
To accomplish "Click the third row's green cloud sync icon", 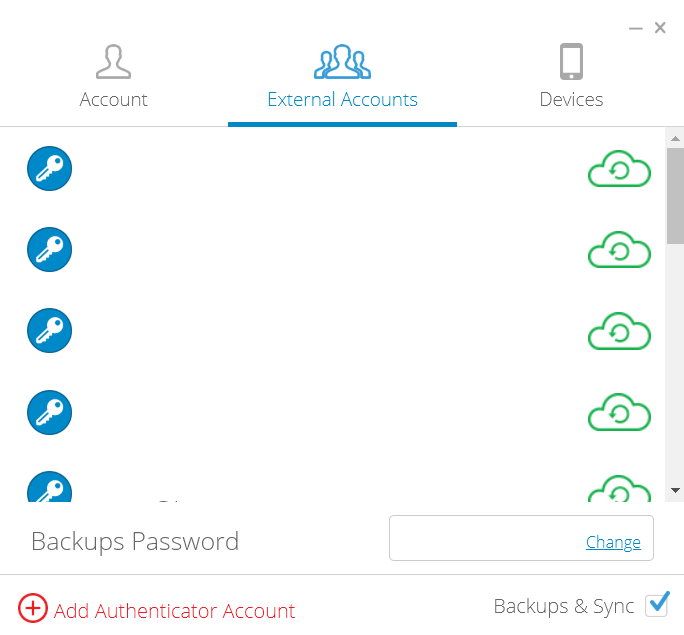I will pos(619,331).
